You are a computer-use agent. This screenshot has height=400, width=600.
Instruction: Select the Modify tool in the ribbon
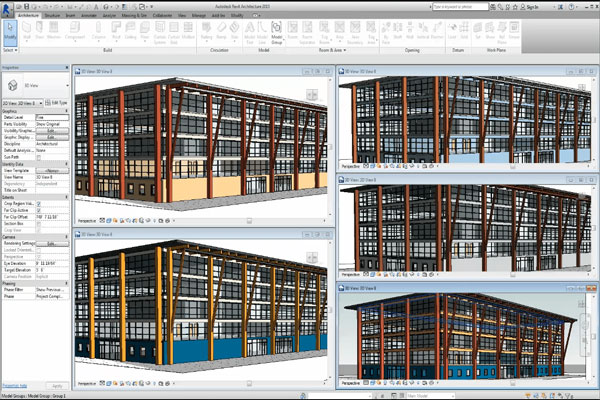click(x=10, y=31)
